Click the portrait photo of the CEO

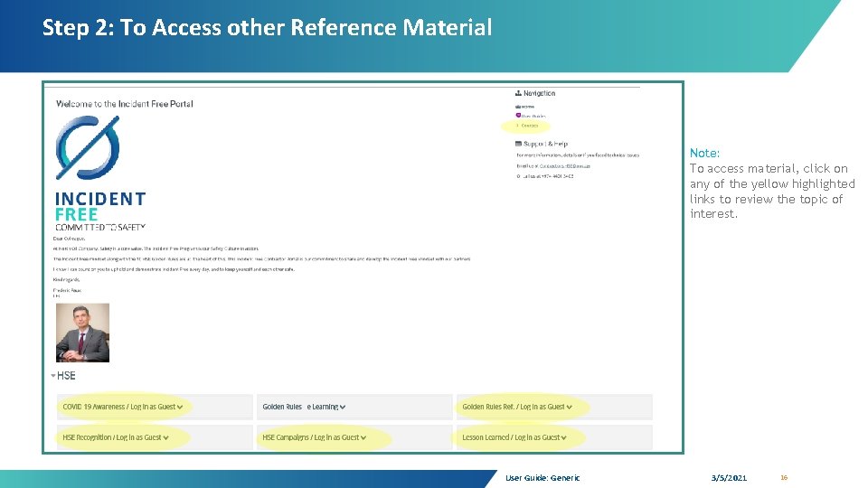click(x=82, y=333)
